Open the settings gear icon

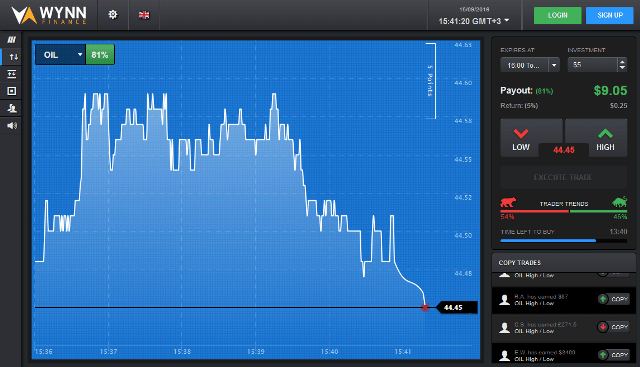113,15
